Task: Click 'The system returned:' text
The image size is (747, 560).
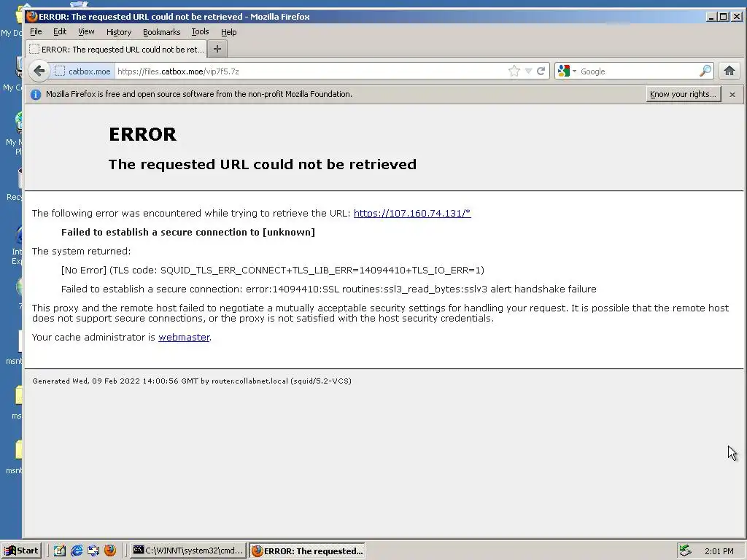Action: click(x=82, y=252)
